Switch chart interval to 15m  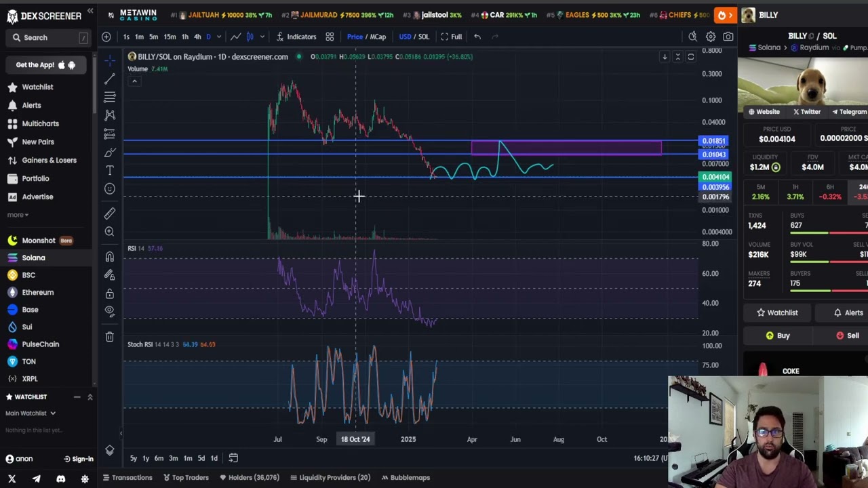[x=170, y=37]
